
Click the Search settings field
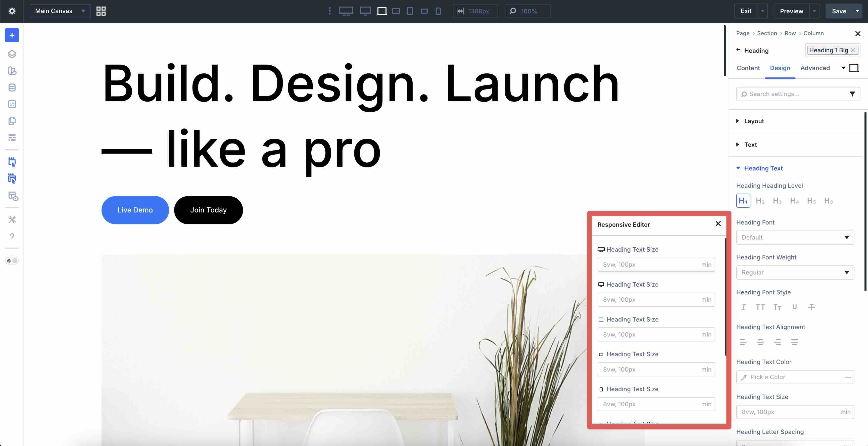pos(792,94)
